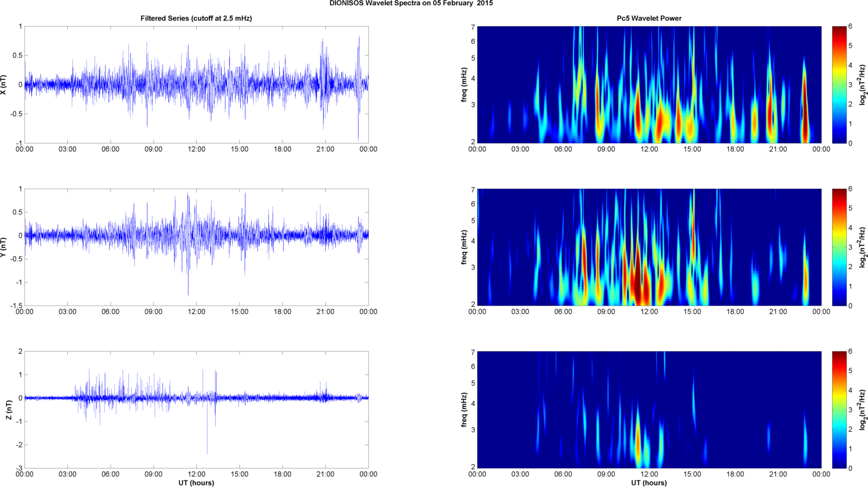Click the Y component filtered time series plot
This screenshot has height=487, width=868.
196,247
